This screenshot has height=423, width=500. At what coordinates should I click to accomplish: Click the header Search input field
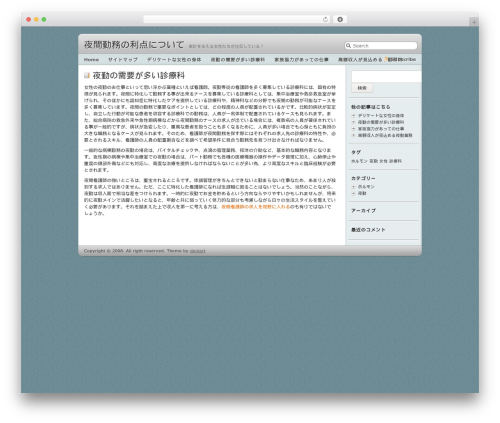click(381, 46)
